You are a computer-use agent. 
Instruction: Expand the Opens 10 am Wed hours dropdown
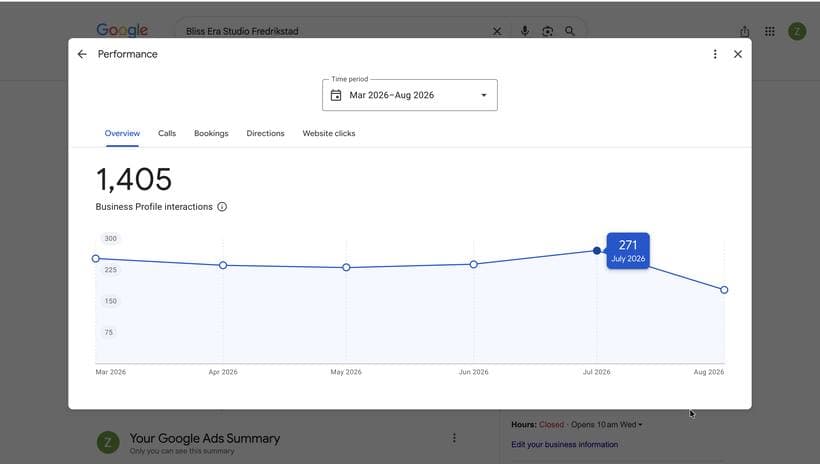point(607,424)
